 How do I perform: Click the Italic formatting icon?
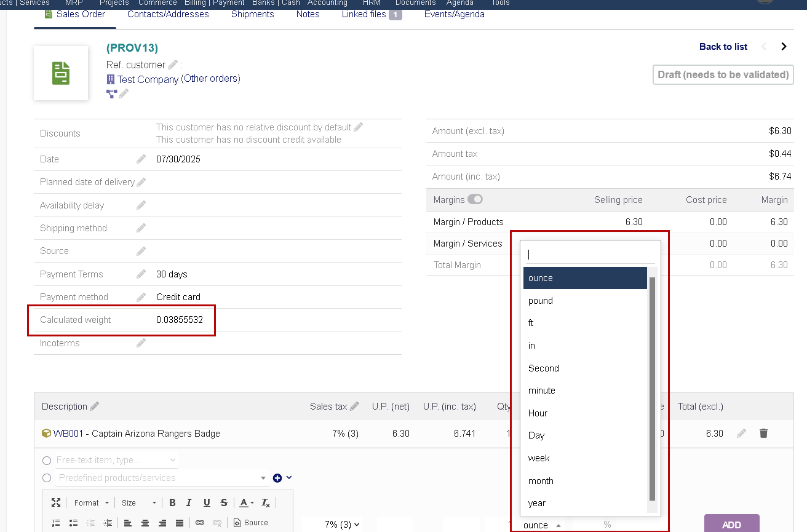(x=189, y=502)
